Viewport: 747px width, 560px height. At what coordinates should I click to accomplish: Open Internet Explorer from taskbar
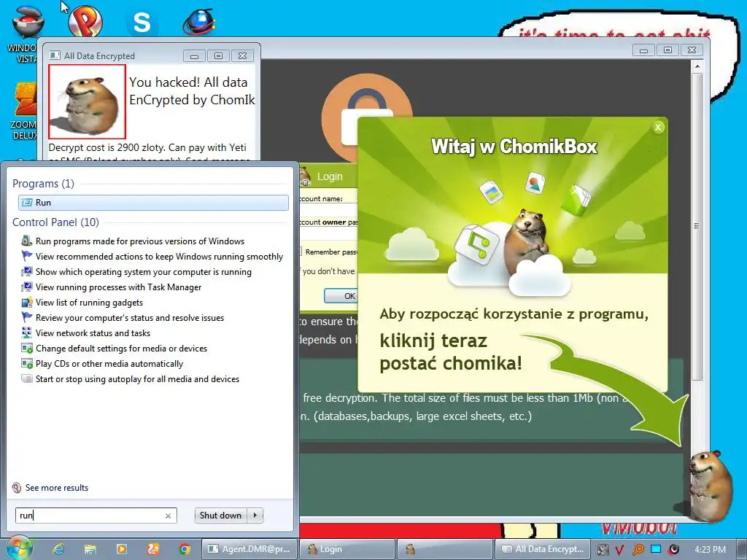58,549
